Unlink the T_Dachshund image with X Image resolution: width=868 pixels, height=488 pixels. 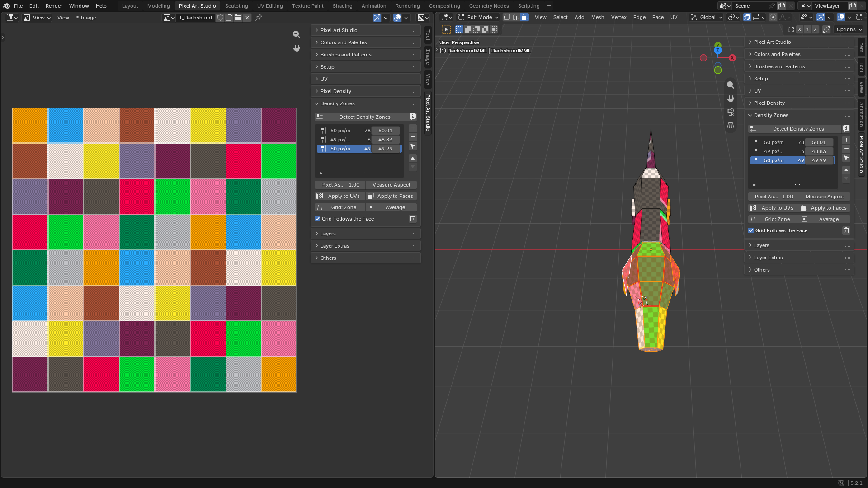tap(247, 18)
